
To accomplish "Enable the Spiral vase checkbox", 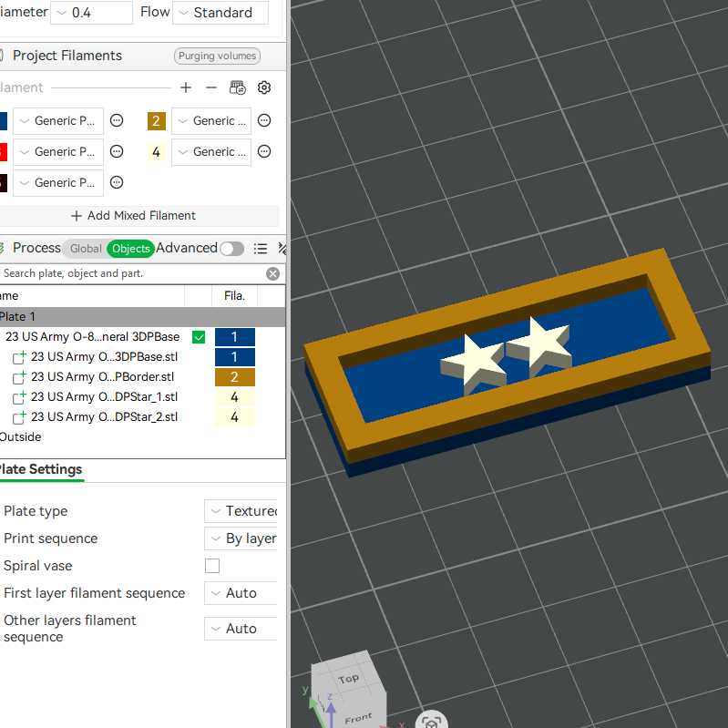I will click(212, 566).
